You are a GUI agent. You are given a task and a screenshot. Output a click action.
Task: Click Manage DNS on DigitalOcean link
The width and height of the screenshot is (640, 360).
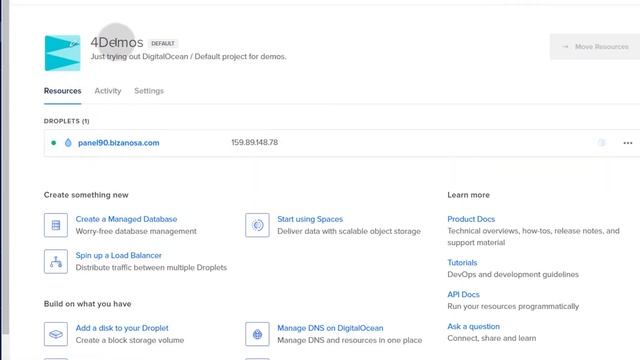pos(330,328)
